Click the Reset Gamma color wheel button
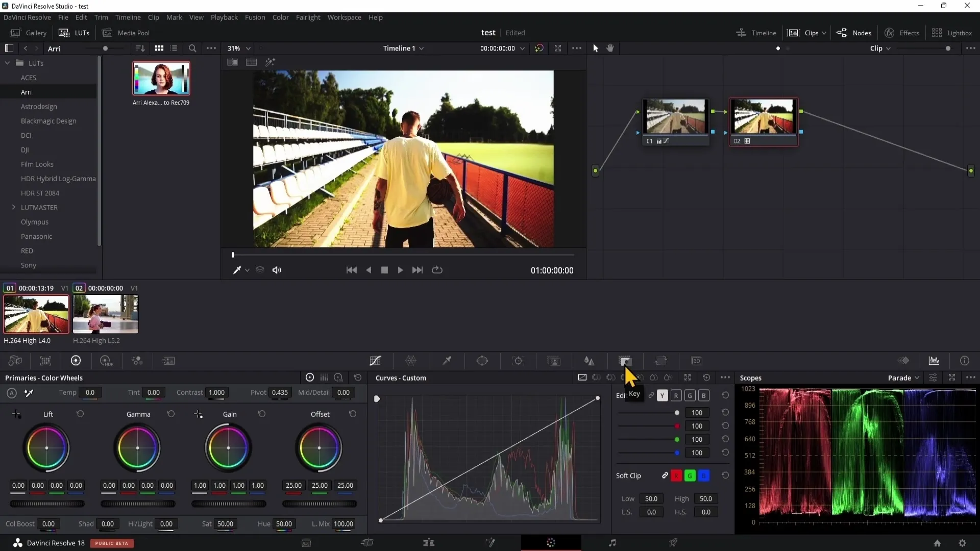The width and height of the screenshot is (980, 551). pyautogui.click(x=170, y=414)
